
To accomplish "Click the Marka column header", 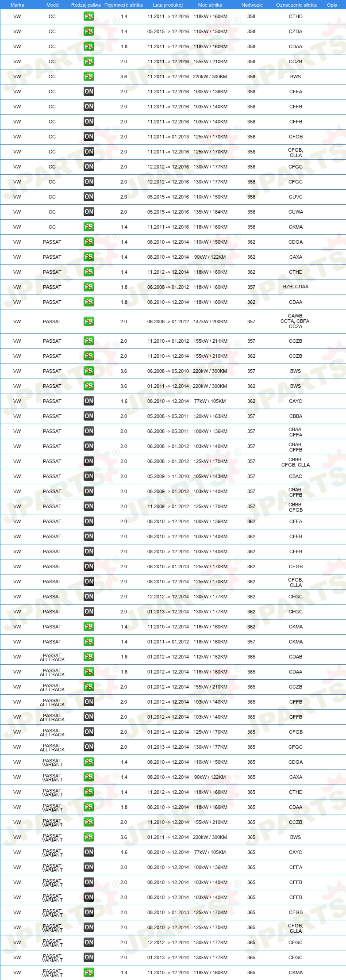I will [x=17, y=5].
